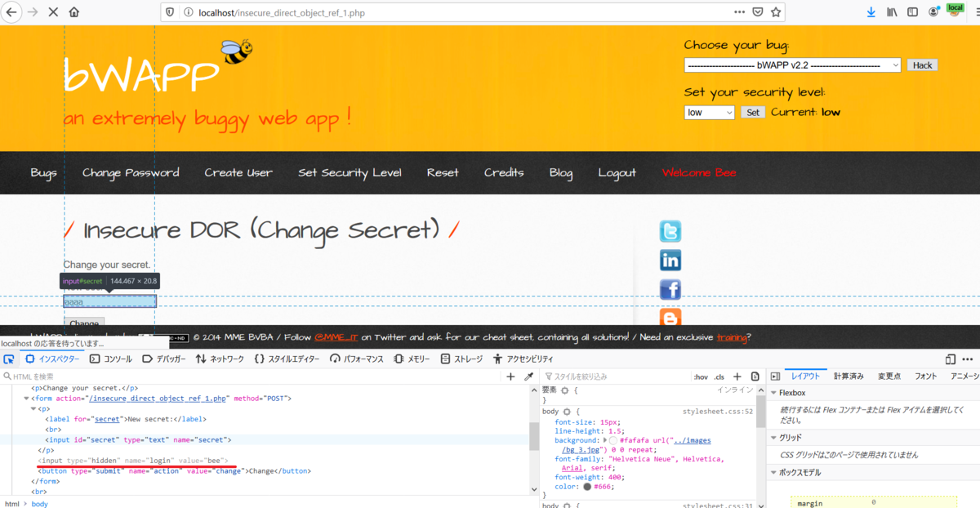Open the LinkedIn social icon
This screenshot has width=980, height=508.
pos(670,261)
